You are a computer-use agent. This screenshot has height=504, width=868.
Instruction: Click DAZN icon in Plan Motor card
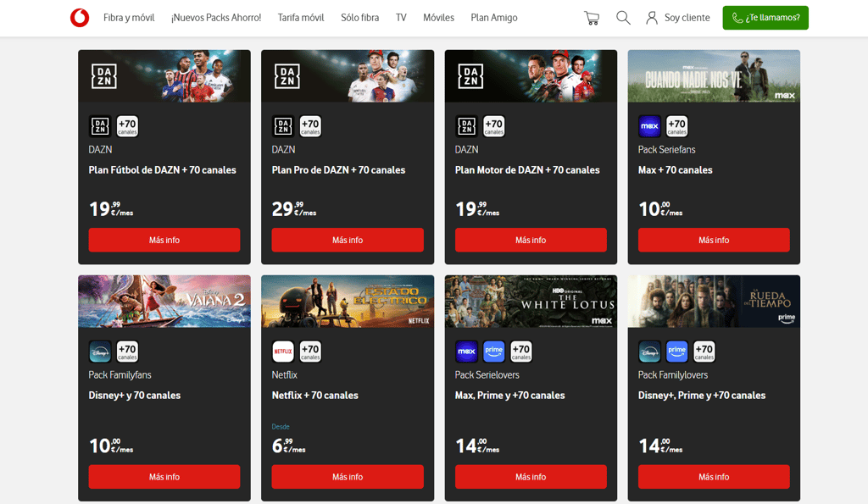pos(466,126)
